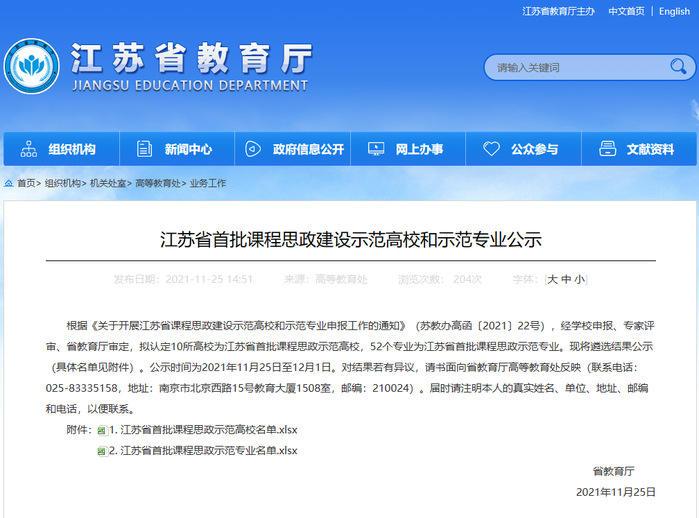Go to 中文首页 in top bar
This screenshot has width=699, height=518.
click(x=625, y=12)
